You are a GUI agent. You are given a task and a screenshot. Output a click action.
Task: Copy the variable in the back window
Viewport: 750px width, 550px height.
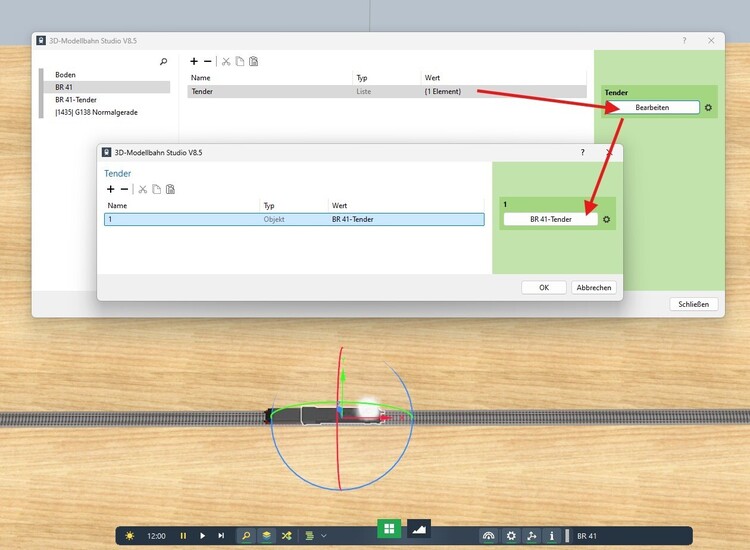240,61
